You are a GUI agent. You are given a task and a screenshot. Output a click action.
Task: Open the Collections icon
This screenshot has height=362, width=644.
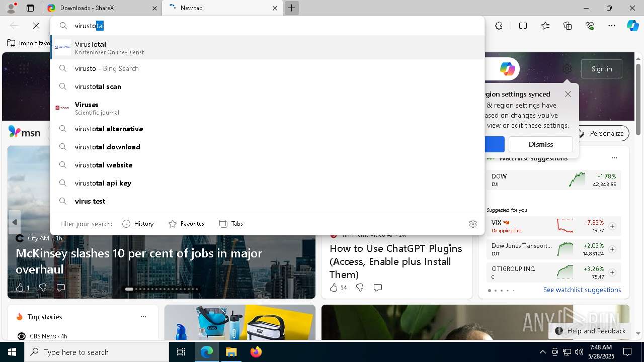568,26
